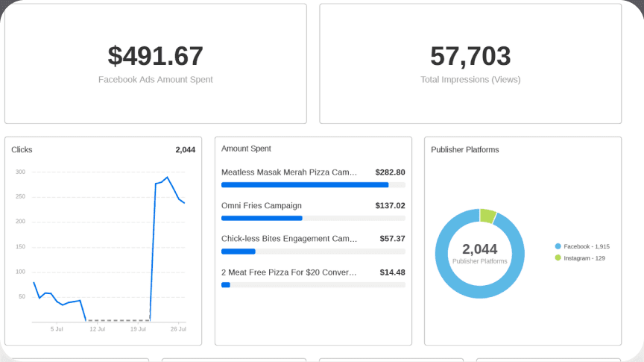This screenshot has width=644, height=362.
Task: Select 2 Meat Free Pizza For $20 row
Action: [313, 278]
